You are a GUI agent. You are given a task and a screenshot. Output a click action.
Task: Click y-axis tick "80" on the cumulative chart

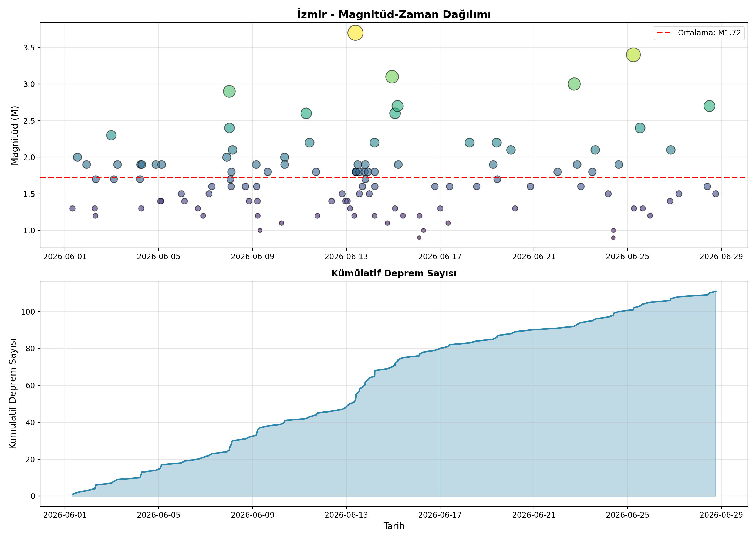[31, 349]
